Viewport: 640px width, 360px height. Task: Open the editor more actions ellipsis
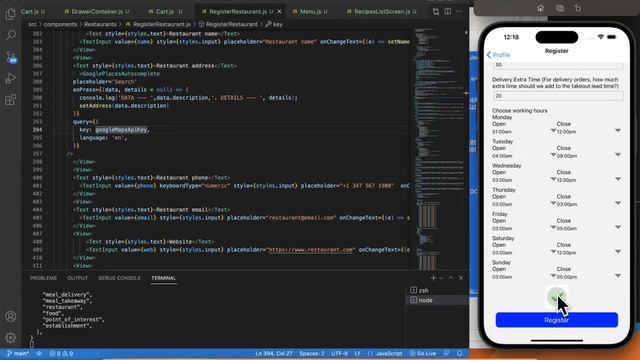coord(459,11)
